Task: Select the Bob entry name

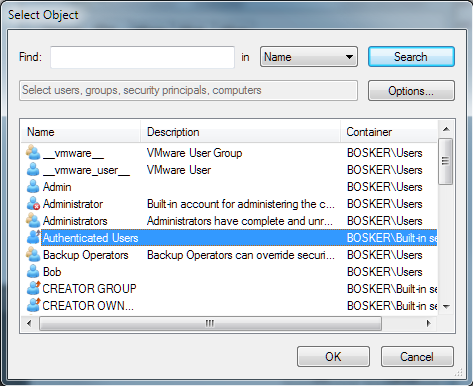Action: pos(52,272)
